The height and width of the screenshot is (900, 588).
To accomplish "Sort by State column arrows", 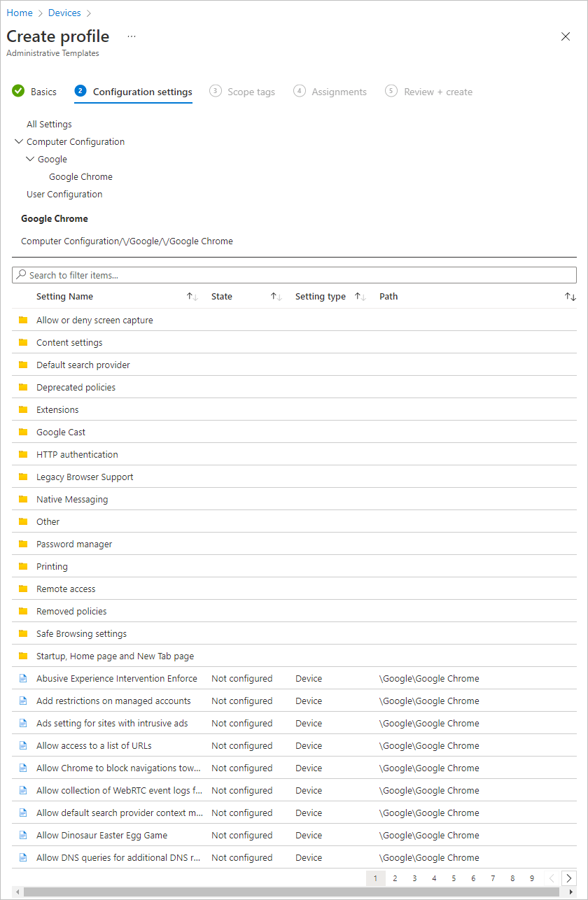I will [x=276, y=297].
